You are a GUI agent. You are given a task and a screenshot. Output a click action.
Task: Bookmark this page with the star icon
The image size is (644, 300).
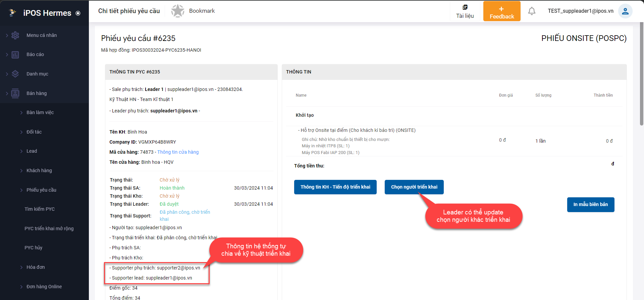(x=178, y=11)
